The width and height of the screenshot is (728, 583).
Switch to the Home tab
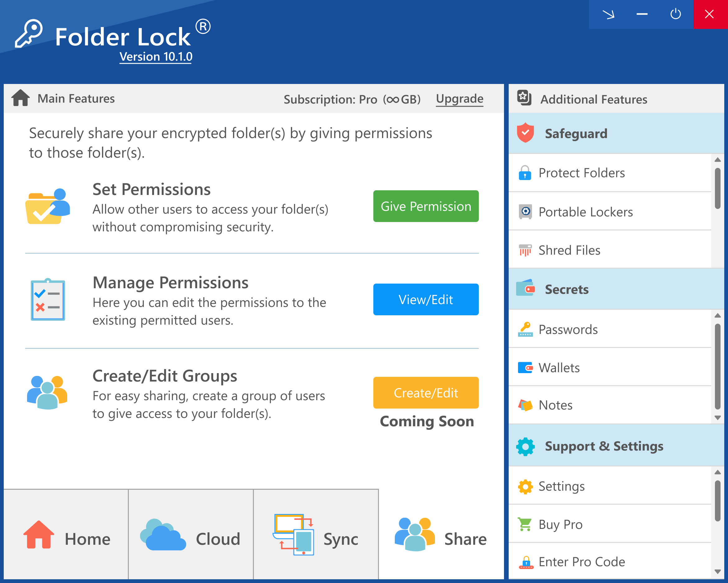coord(66,534)
